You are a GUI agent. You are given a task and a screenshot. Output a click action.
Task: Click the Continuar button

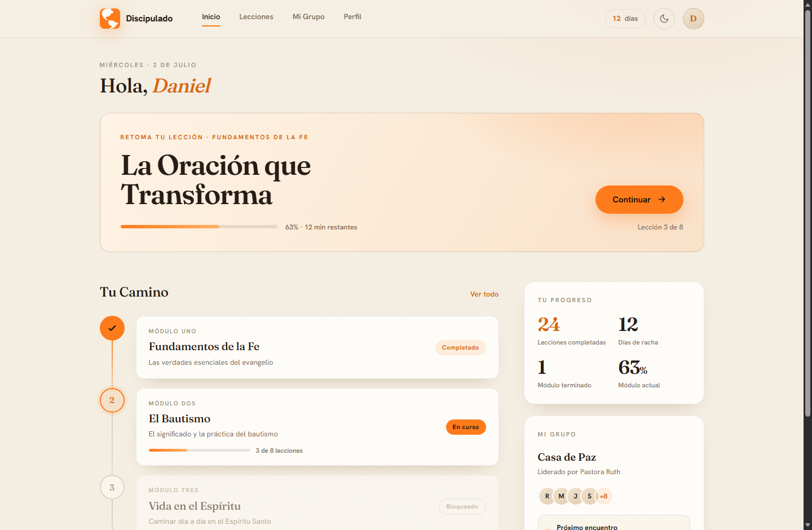(639, 200)
